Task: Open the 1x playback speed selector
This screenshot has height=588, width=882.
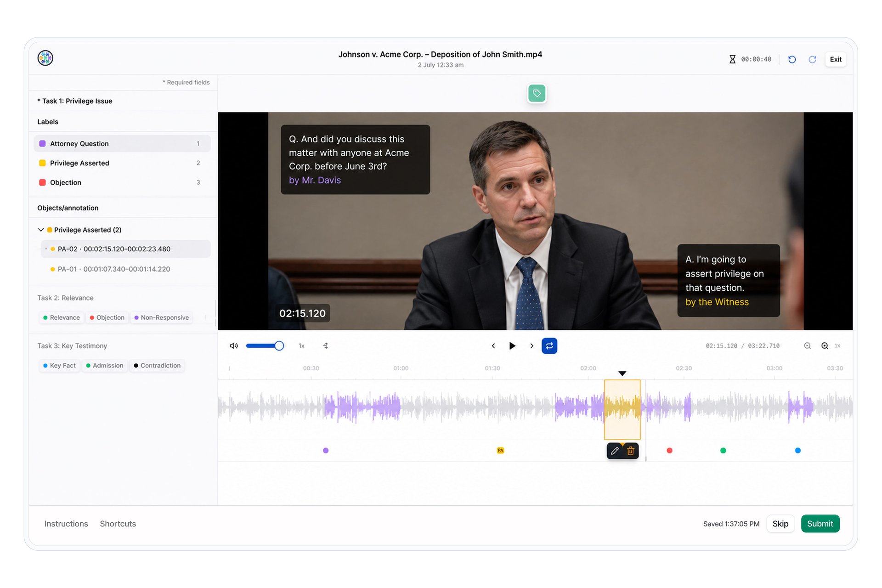Action: (301, 346)
